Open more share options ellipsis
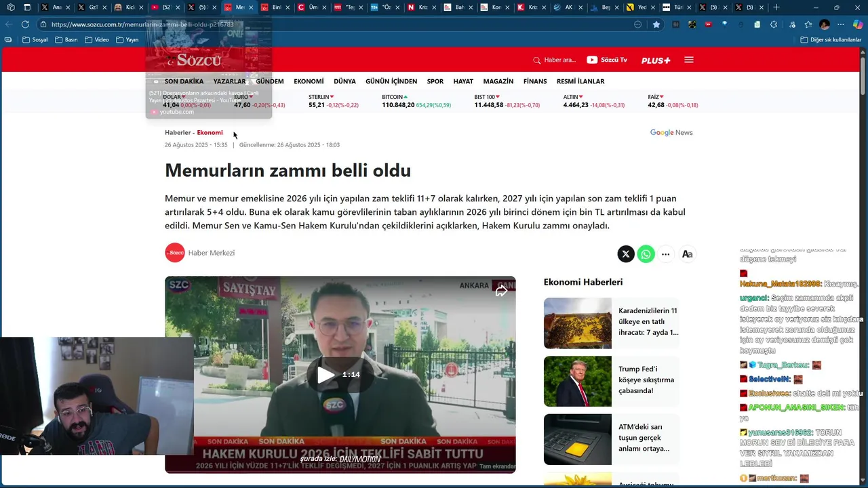Screen dimensions: 868x488 666,254
